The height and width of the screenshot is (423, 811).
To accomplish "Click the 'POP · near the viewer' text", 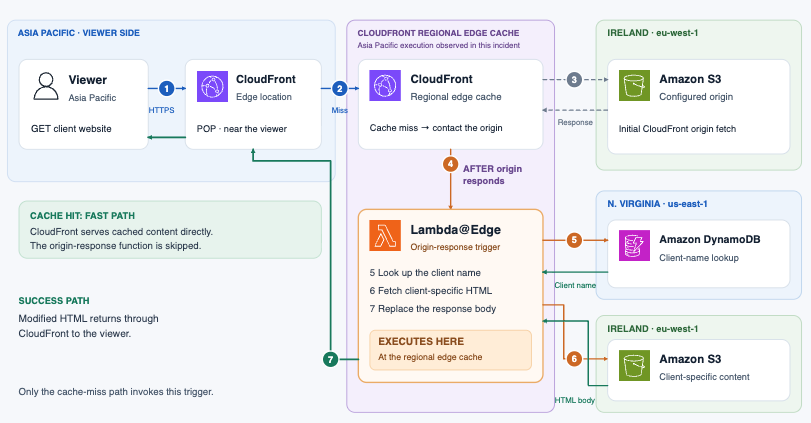I will [242, 129].
